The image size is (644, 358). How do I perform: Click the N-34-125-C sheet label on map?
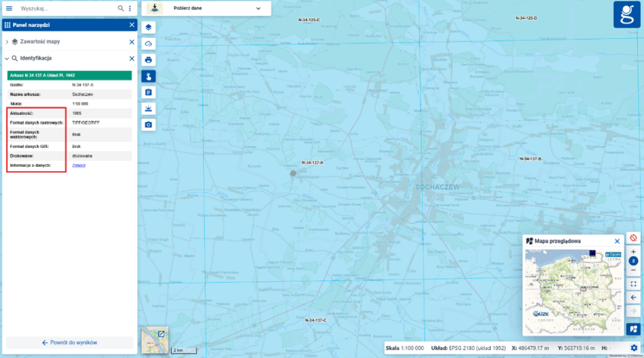tap(309, 20)
